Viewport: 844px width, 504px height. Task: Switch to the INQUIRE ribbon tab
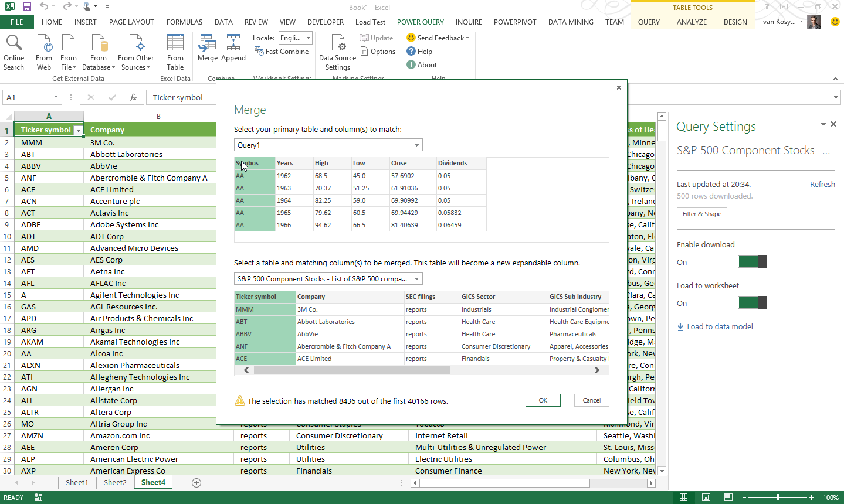tap(469, 22)
